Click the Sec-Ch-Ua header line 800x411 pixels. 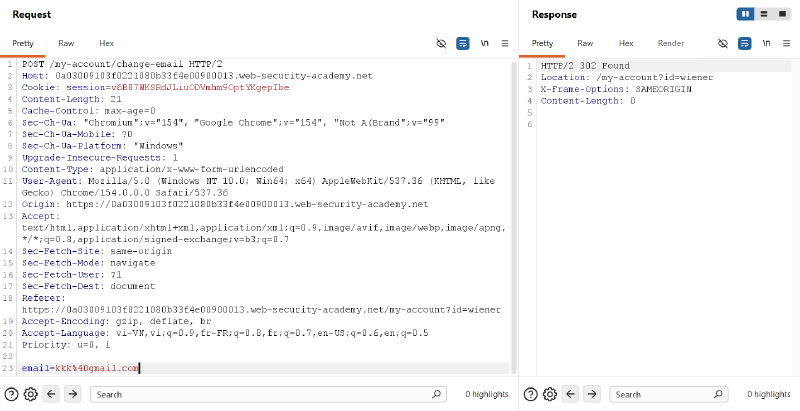click(233, 123)
